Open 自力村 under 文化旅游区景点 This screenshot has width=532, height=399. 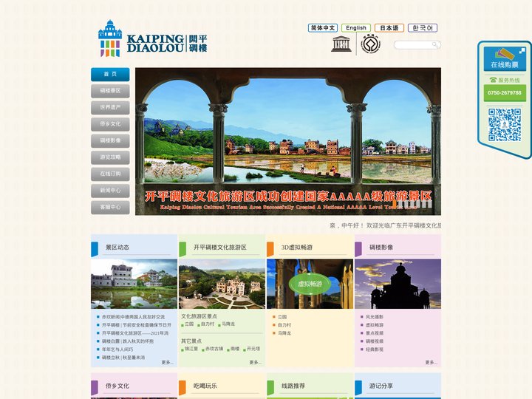click(x=208, y=324)
